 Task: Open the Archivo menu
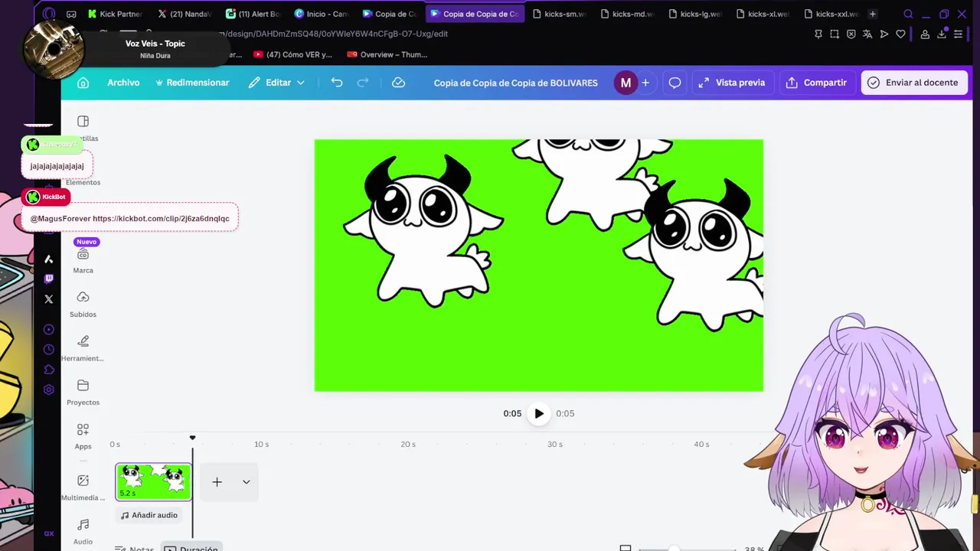coord(123,83)
